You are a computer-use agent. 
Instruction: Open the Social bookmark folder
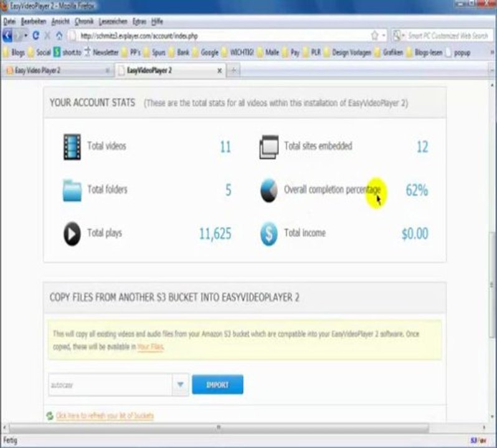39,52
